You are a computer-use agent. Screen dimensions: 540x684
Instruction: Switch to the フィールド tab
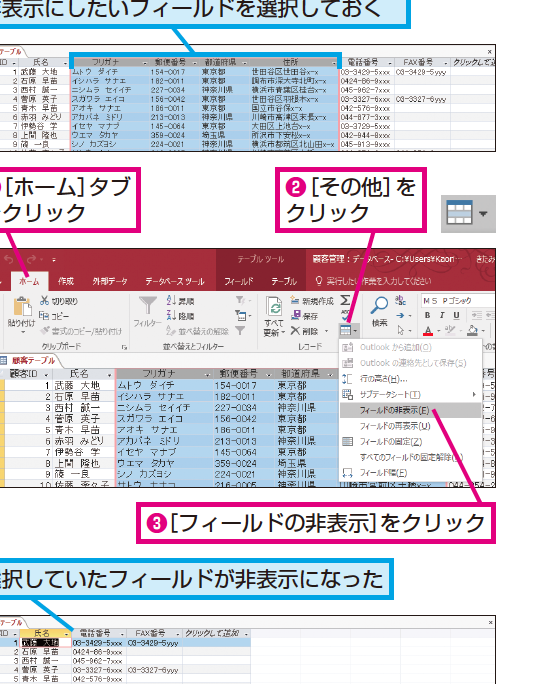(x=239, y=281)
